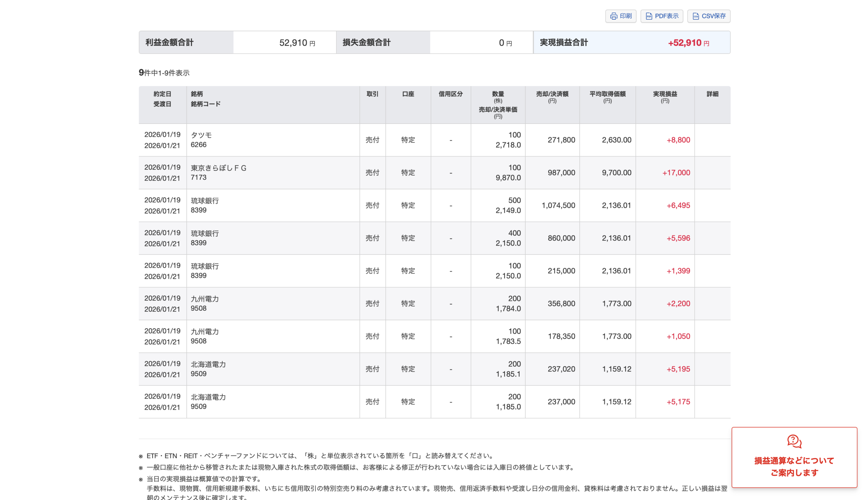Click the 約定日 column header
Viewport: 868px width, 500px height.
(x=162, y=94)
